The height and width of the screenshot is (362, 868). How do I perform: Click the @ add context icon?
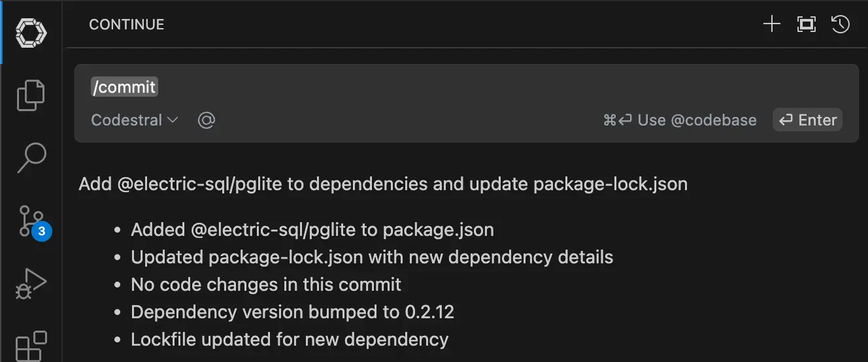[x=207, y=120]
